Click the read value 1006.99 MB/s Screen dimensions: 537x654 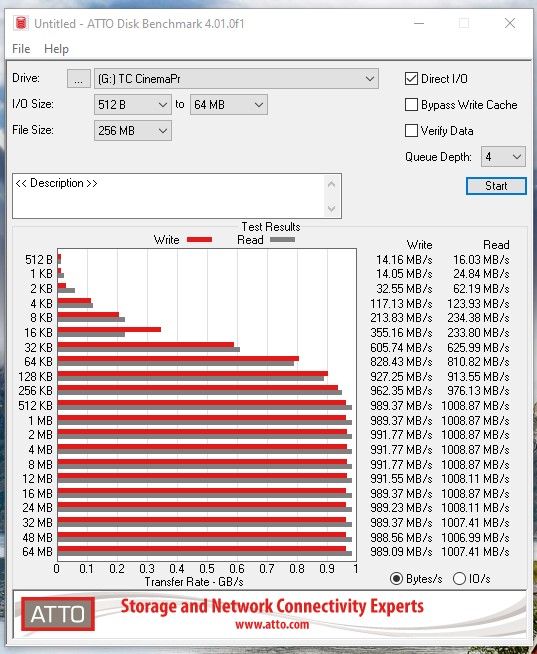(x=475, y=537)
